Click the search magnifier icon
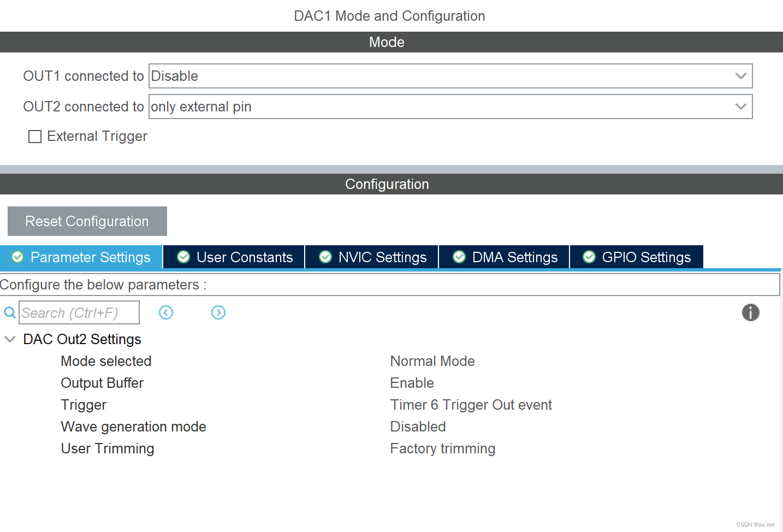 (x=9, y=312)
